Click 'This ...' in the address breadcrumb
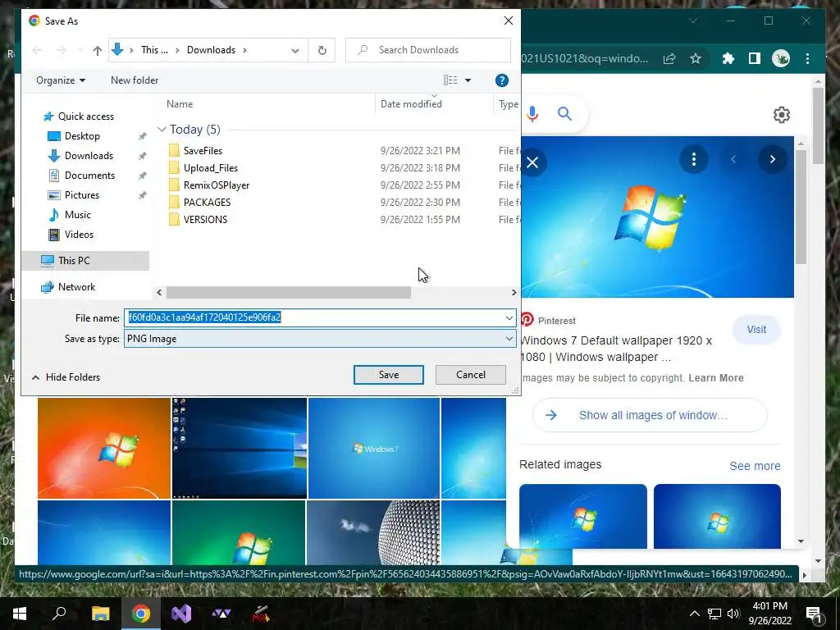 coord(154,50)
